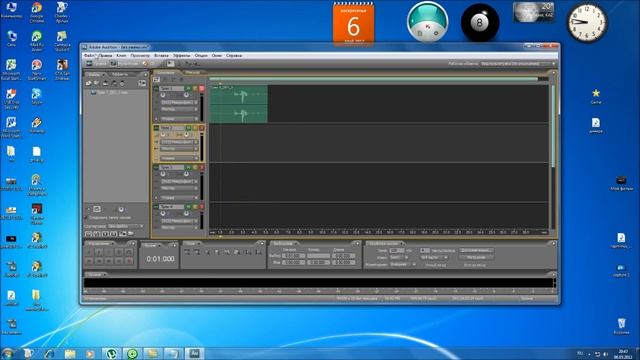Solo Track 2 with its S button
The height and width of the screenshot is (360, 640).
195,128
